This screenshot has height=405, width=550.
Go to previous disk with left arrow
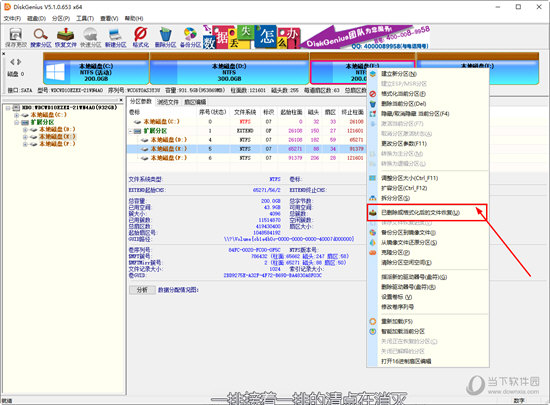pos(12,62)
